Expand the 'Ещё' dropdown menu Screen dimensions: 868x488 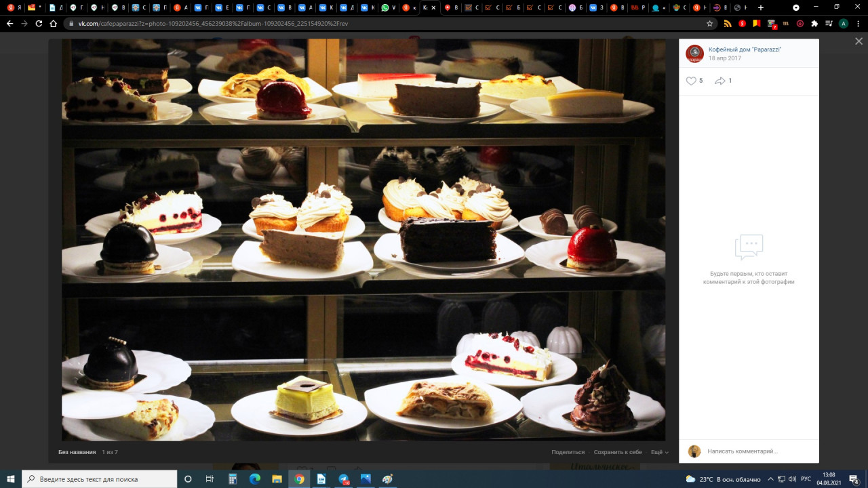(x=659, y=452)
